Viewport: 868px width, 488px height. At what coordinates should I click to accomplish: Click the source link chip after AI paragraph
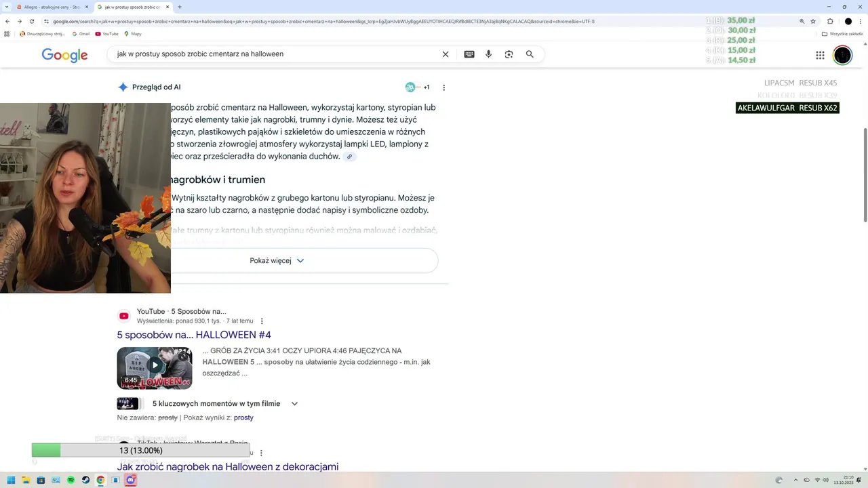(349, 157)
